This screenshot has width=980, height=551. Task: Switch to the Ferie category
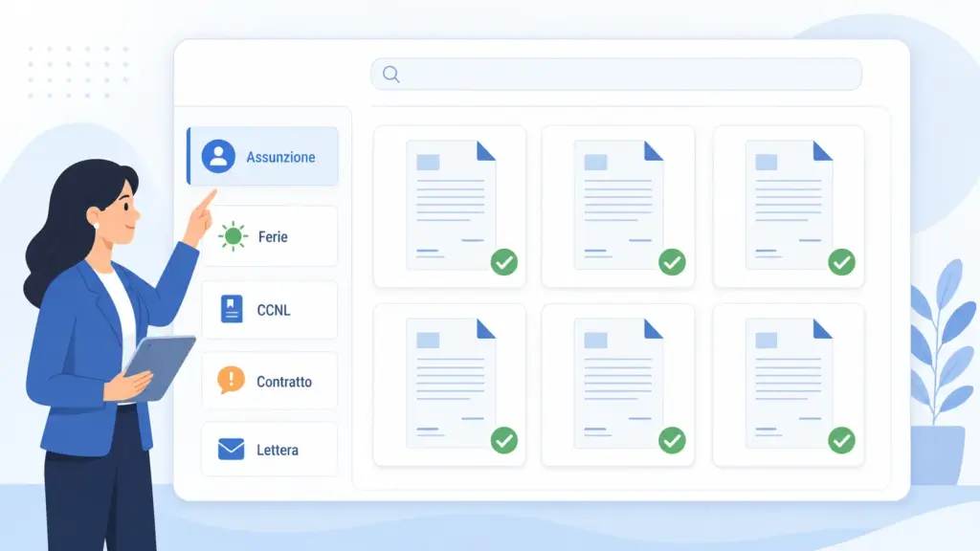coord(269,237)
